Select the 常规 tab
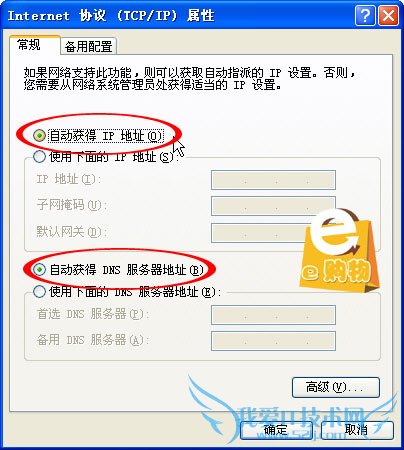 pyautogui.click(x=29, y=45)
